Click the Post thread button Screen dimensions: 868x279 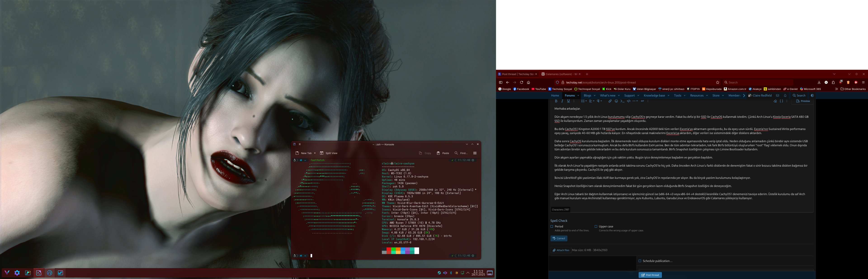point(650,275)
